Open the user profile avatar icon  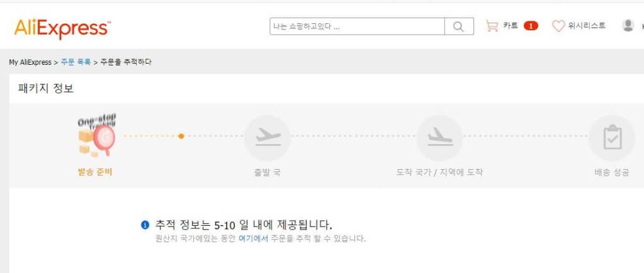tap(628, 25)
